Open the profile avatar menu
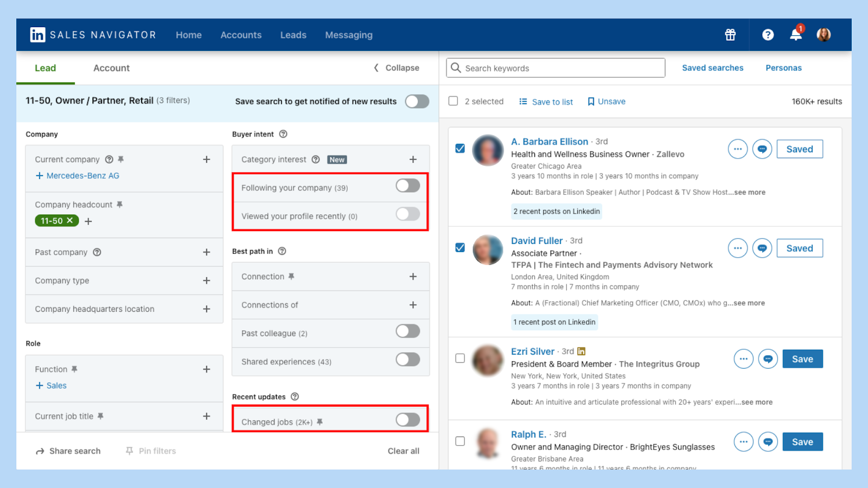This screenshot has height=488, width=868. 824,35
